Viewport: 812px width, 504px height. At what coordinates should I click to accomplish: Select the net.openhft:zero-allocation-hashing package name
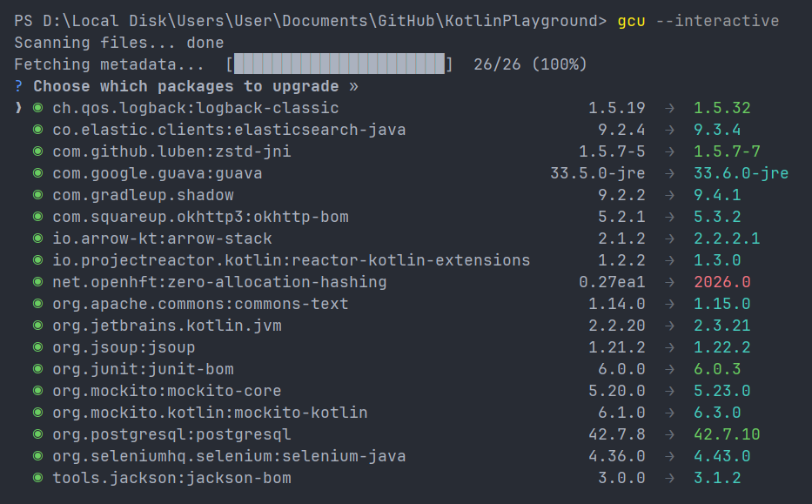click(x=219, y=282)
